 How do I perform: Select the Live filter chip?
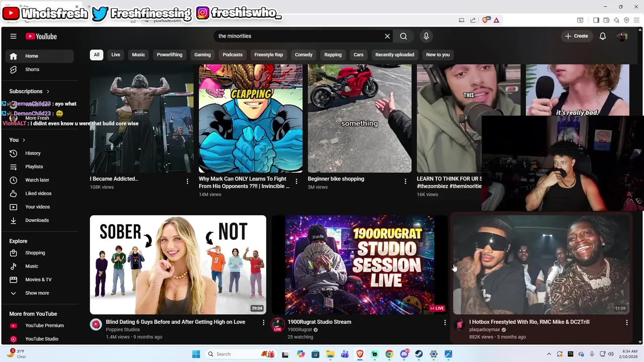tap(116, 55)
